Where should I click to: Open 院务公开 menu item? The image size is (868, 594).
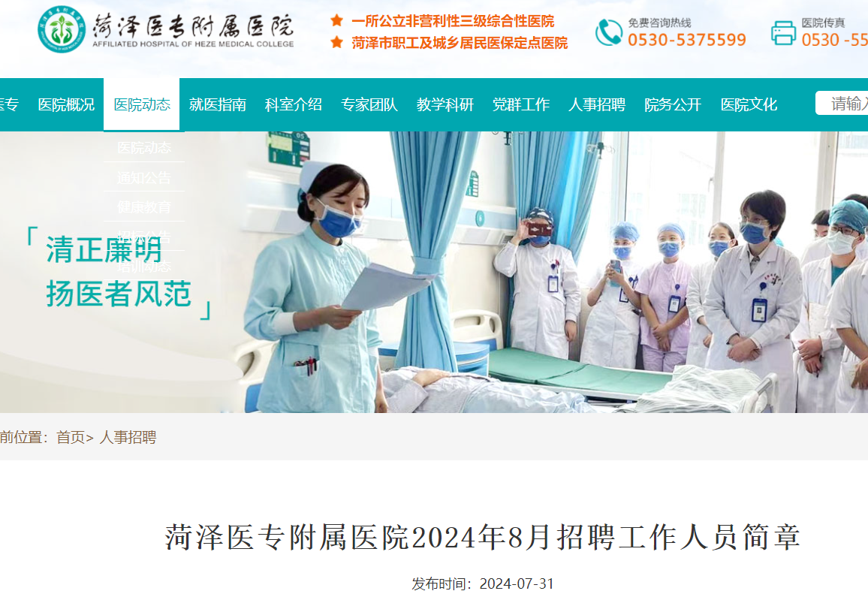click(673, 104)
